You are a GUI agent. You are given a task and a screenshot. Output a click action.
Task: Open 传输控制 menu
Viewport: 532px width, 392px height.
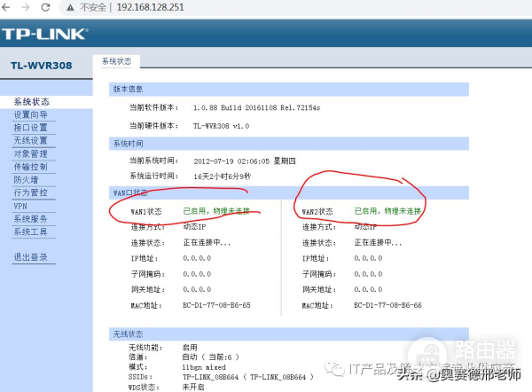point(30,167)
